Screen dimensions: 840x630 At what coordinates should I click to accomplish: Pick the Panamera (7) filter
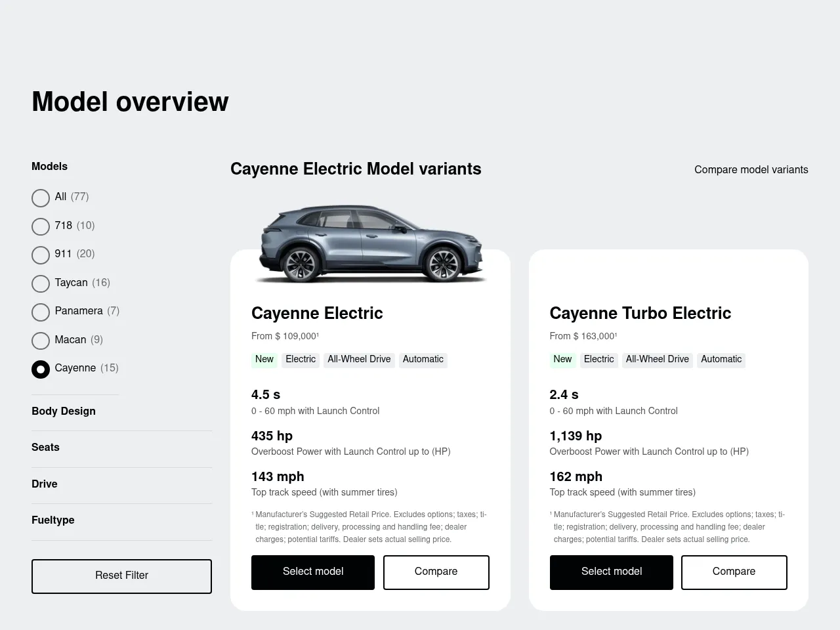pos(41,312)
